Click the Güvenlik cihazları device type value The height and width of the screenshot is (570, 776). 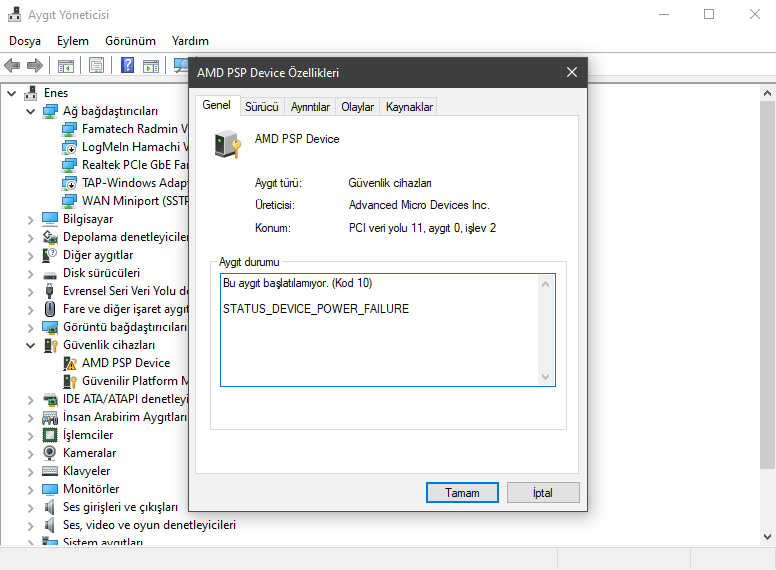click(x=390, y=183)
